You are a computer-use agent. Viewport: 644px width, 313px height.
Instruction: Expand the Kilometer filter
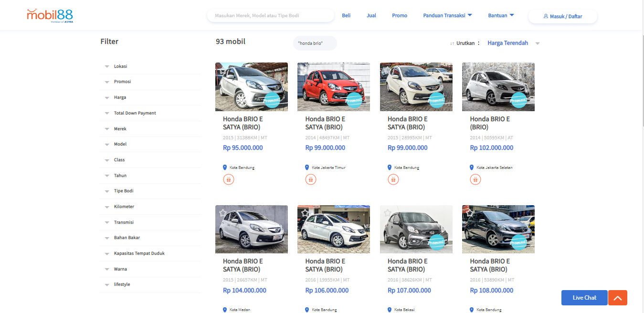[x=150, y=207]
